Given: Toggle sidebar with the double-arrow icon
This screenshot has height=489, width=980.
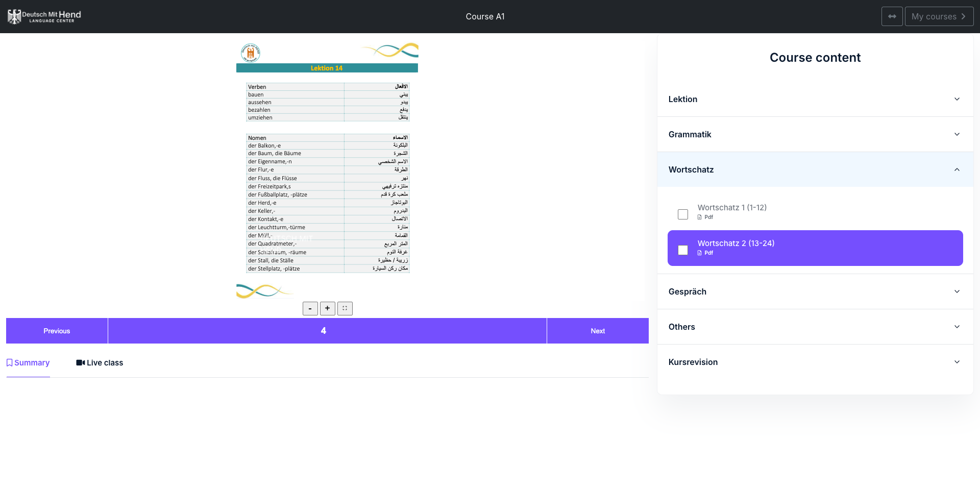Looking at the screenshot, I should (892, 16).
